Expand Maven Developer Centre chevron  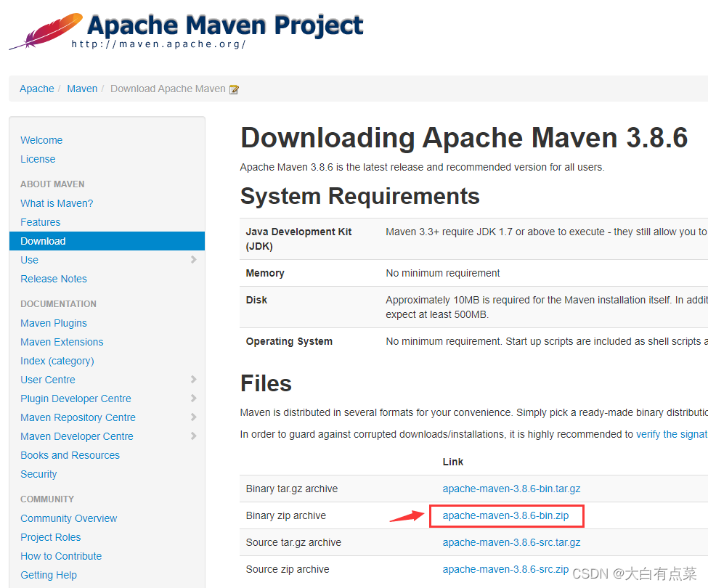(x=193, y=436)
